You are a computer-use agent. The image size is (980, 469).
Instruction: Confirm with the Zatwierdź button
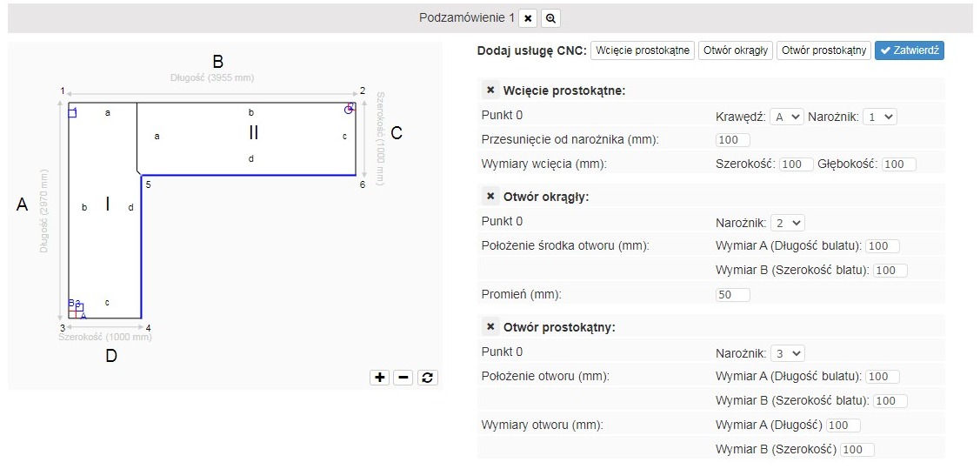pos(909,50)
